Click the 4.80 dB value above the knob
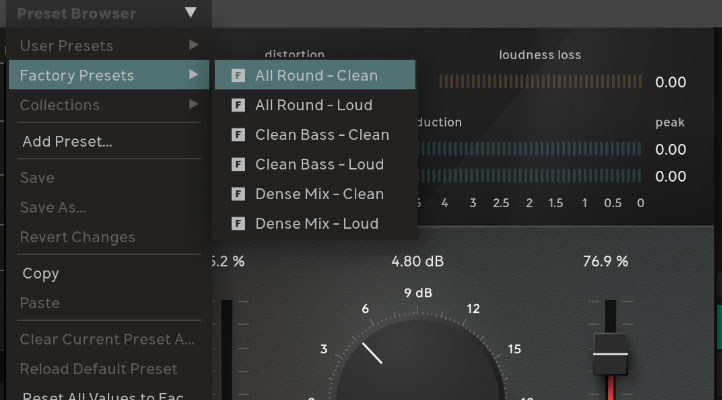 (417, 261)
